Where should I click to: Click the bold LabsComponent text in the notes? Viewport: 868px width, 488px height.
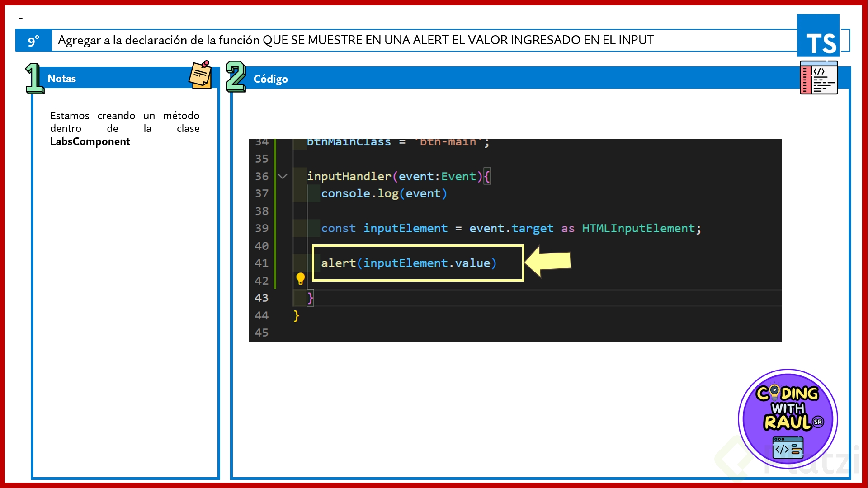click(x=90, y=141)
